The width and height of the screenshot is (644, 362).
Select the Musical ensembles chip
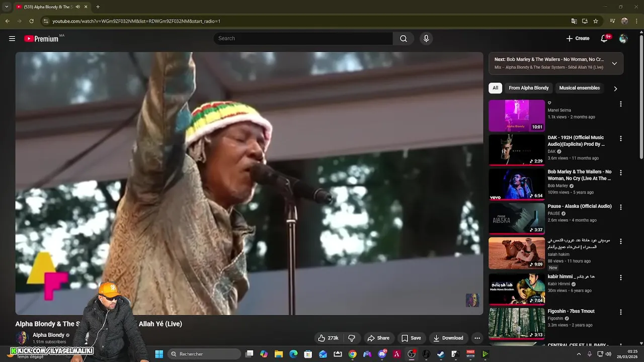(x=580, y=88)
